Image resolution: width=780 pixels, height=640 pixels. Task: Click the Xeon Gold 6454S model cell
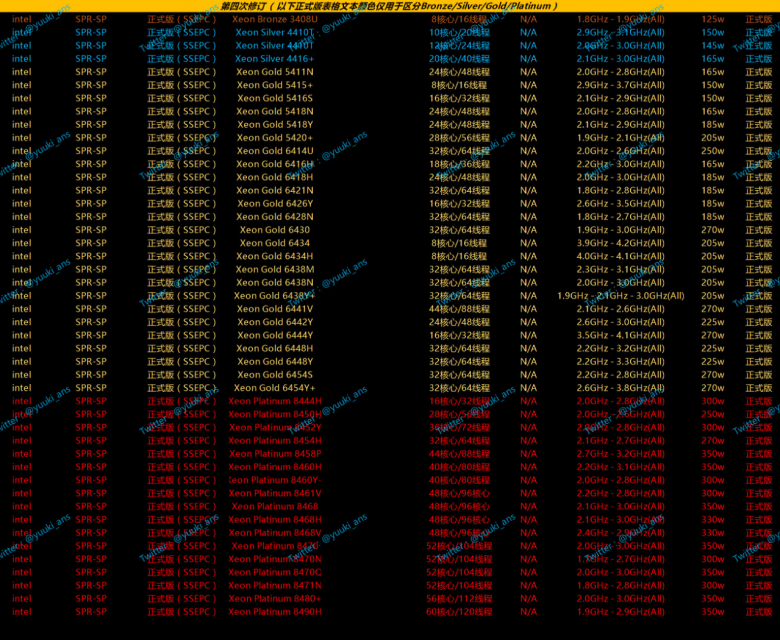click(275, 375)
